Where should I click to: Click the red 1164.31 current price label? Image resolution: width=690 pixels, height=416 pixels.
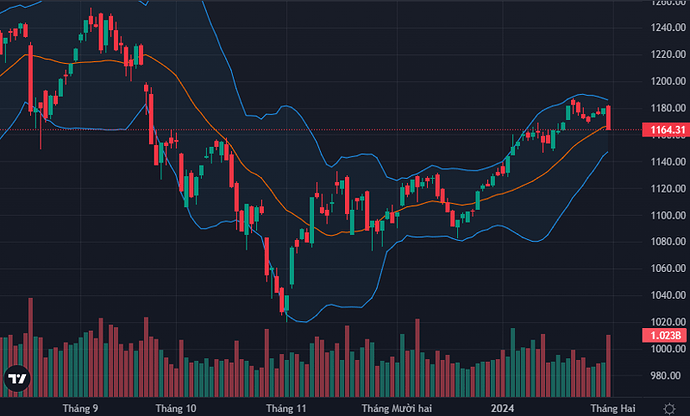tap(664, 130)
